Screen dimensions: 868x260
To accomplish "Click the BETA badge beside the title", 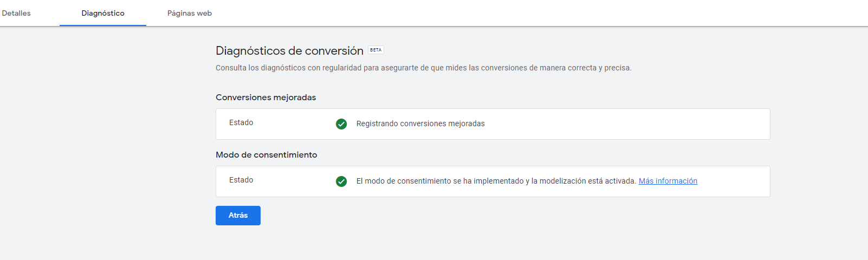I will pos(376,50).
